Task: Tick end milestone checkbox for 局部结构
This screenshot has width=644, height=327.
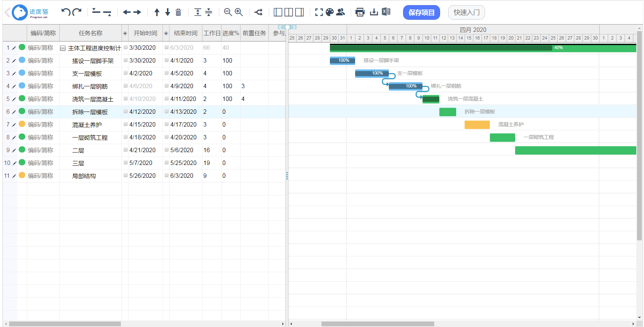Action: (x=167, y=175)
